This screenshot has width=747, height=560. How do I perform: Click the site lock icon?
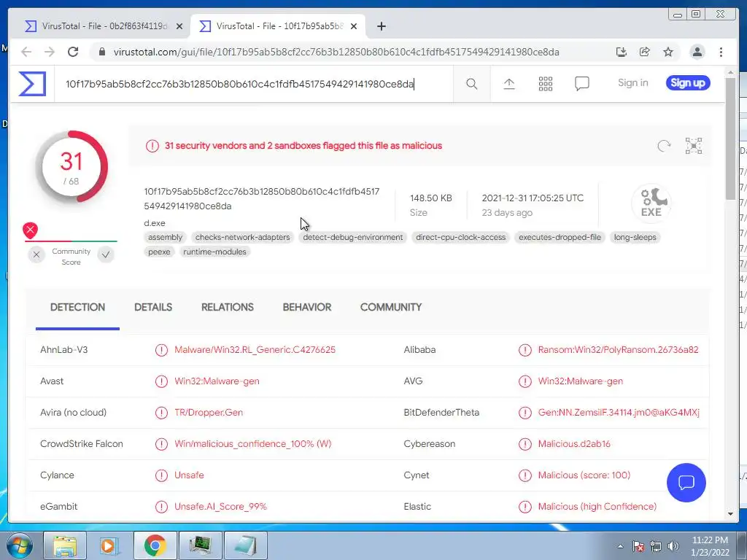pos(101,52)
